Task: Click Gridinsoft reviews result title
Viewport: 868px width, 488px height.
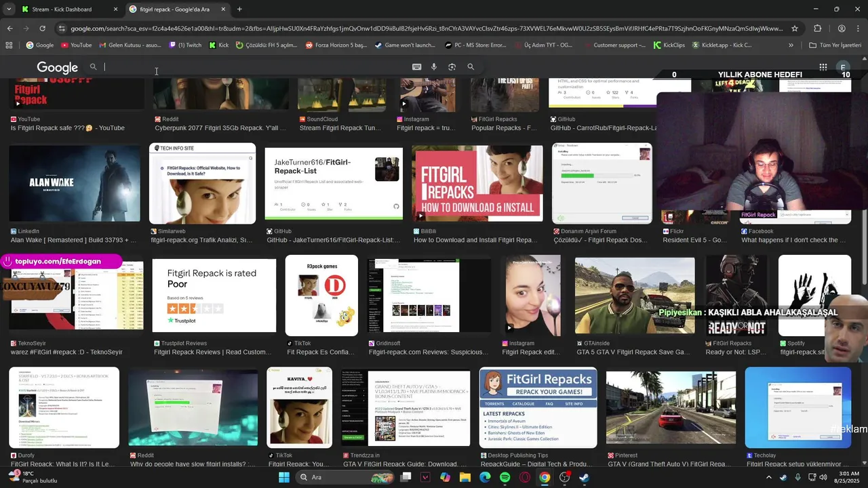Action: tap(429, 352)
